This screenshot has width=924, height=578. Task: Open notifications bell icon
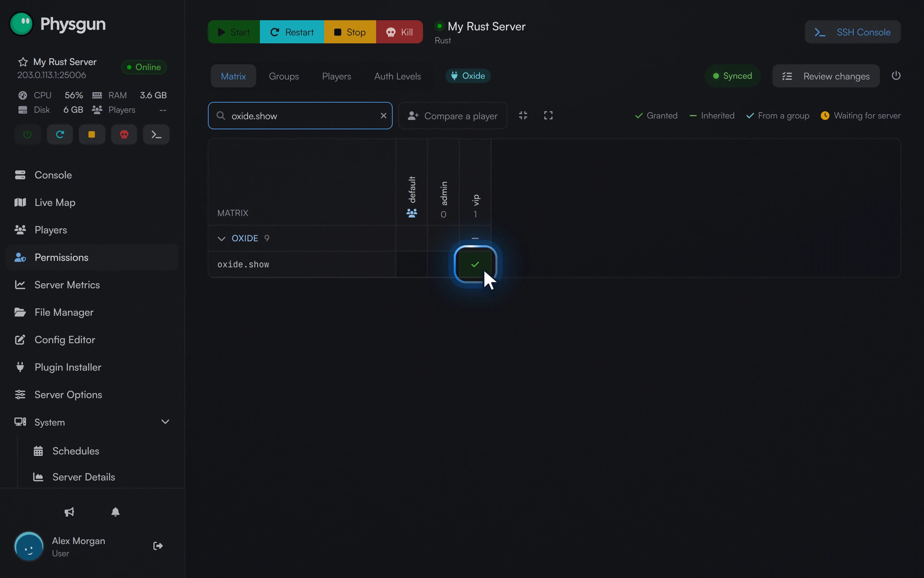pyautogui.click(x=115, y=512)
